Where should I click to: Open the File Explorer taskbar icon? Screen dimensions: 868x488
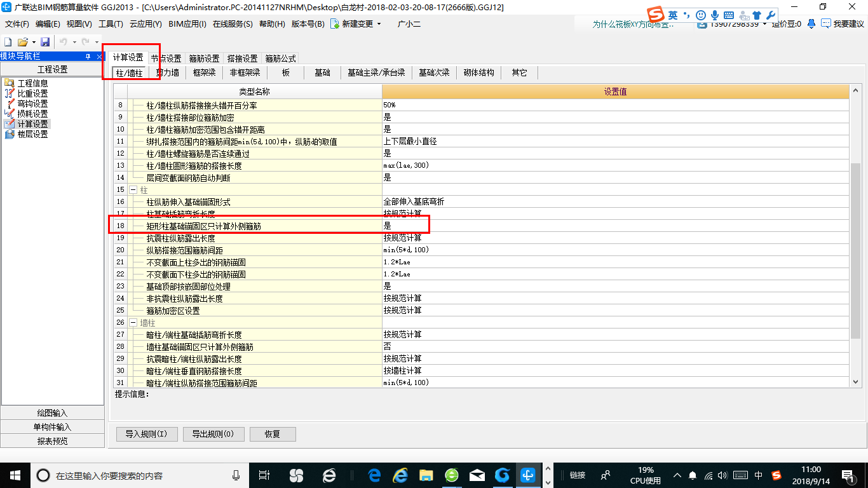[x=426, y=475]
